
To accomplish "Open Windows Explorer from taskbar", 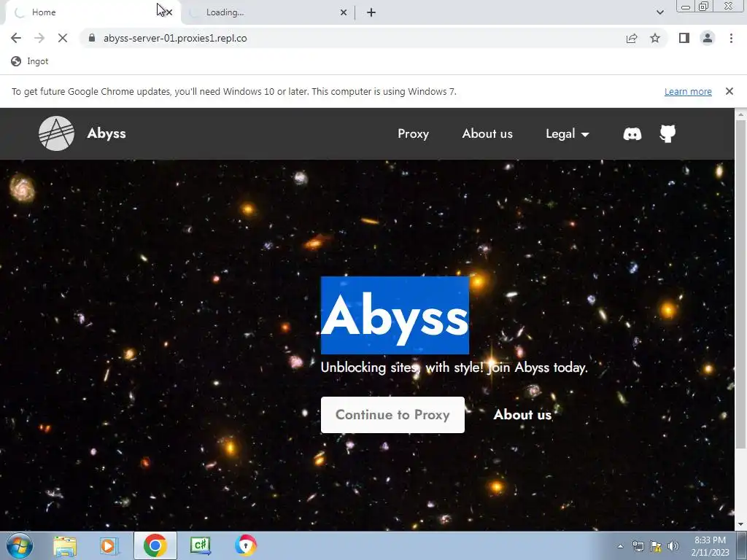I will (65, 545).
